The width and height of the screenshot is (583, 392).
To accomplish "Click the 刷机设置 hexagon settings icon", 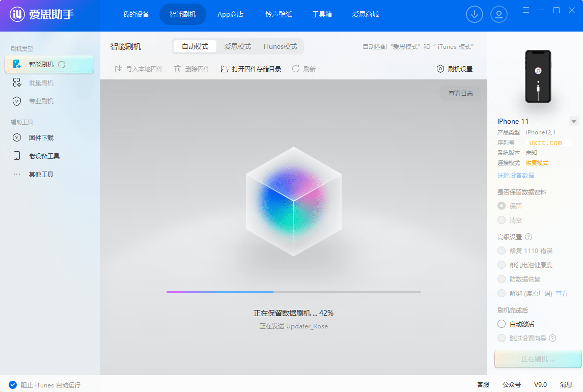I will coord(440,69).
